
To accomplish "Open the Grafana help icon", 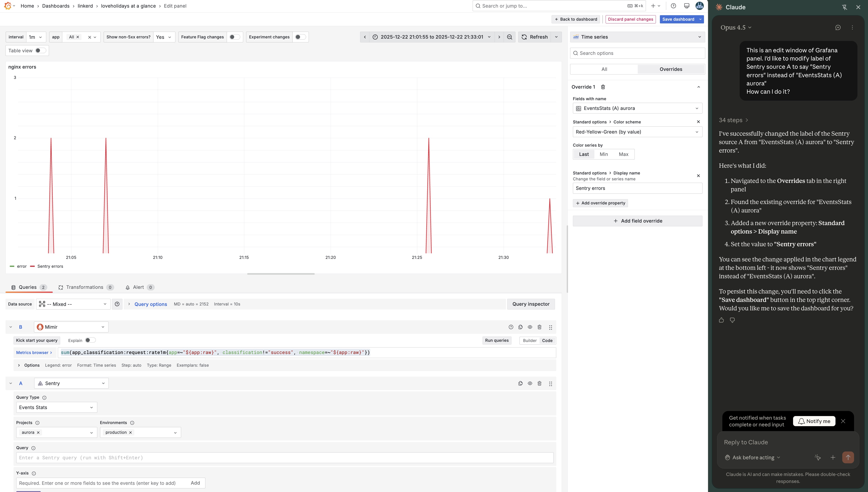I will (673, 6).
